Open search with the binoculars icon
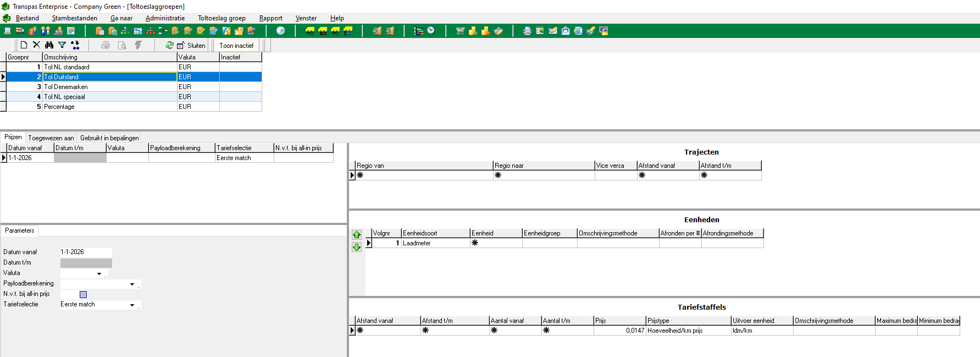The image size is (980, 357). [x=49, y=45]
